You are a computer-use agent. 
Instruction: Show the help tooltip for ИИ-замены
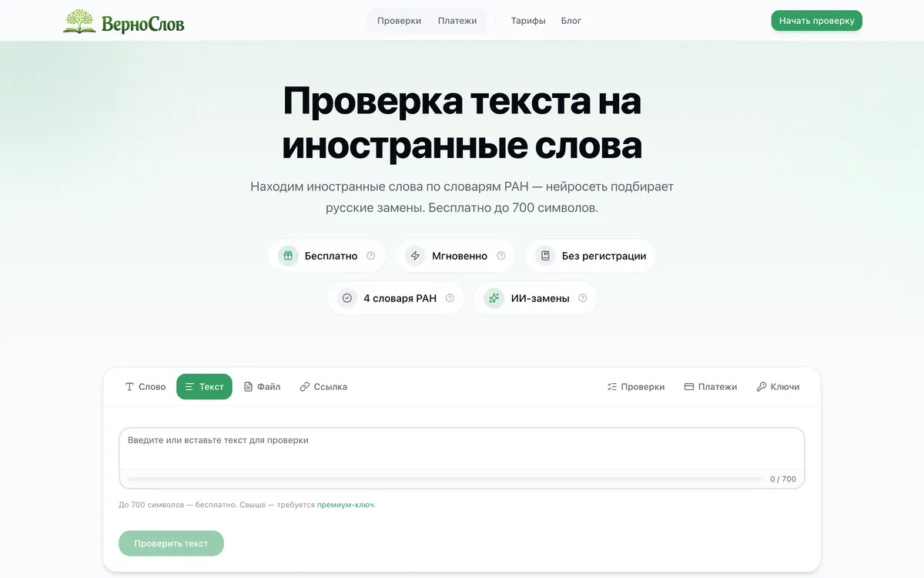tap(583, 298)
